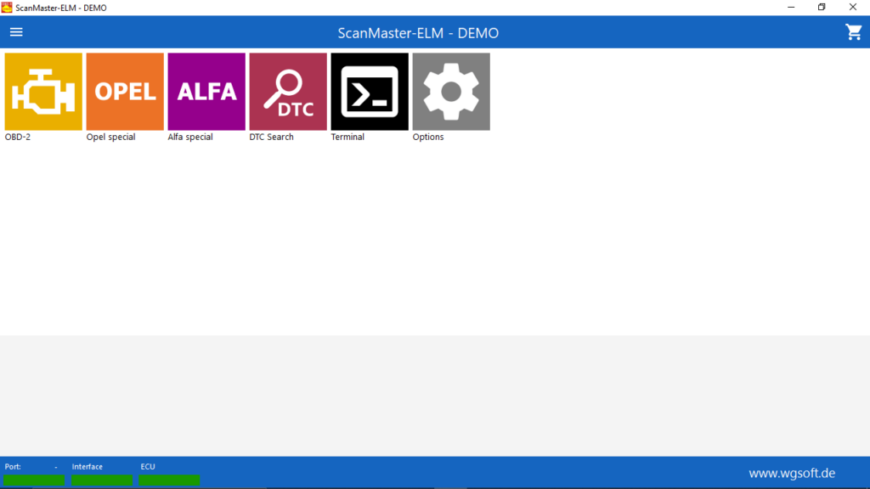The width and height of the screenshot is (870, 489).
Task: Click the Options label text
Action: pos(428,137)
